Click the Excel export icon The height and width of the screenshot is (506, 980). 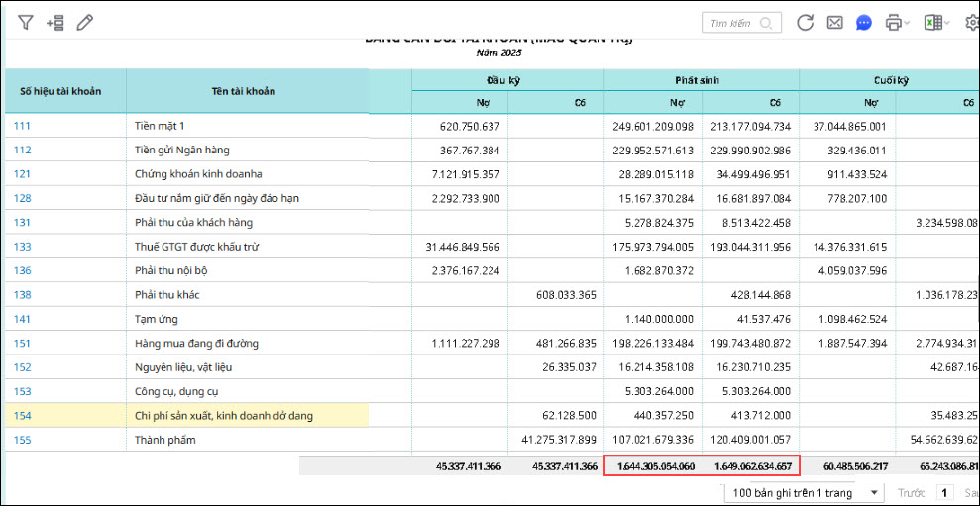[x=932, y=22]
